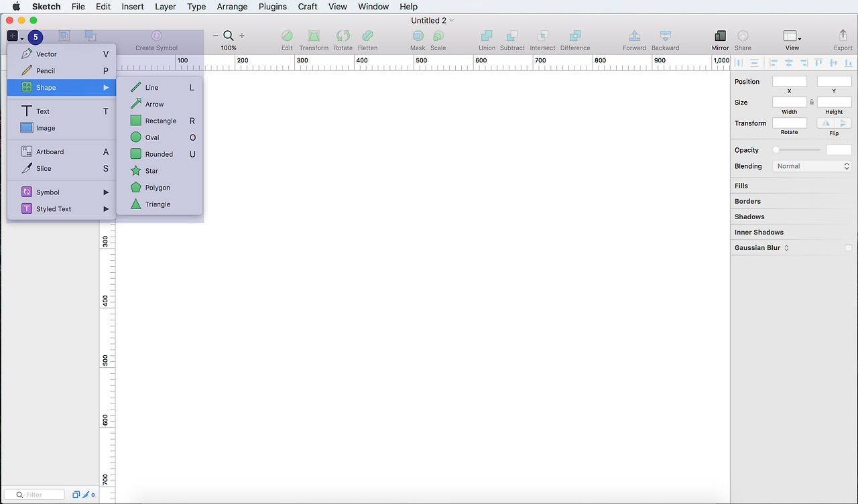The height and width of the screenshot is (504, 858).
Task: Select Artboard from the Insert menu
Action: pos(62,152)
